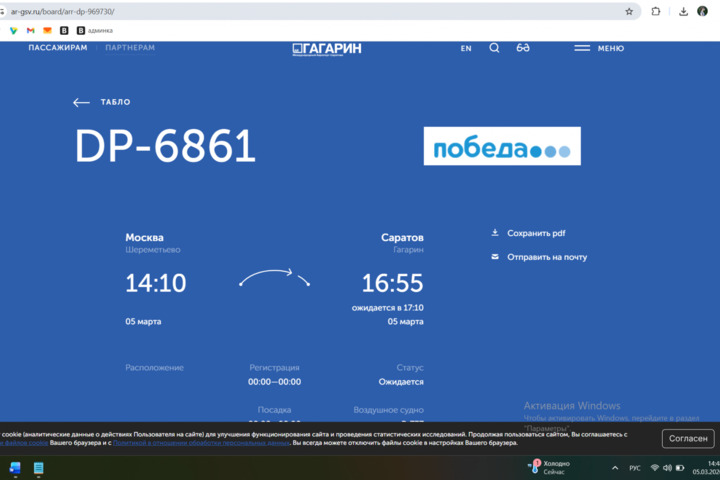Switch language to EN
This screenshot has height=480, width=720.
[x=466, y=48]
